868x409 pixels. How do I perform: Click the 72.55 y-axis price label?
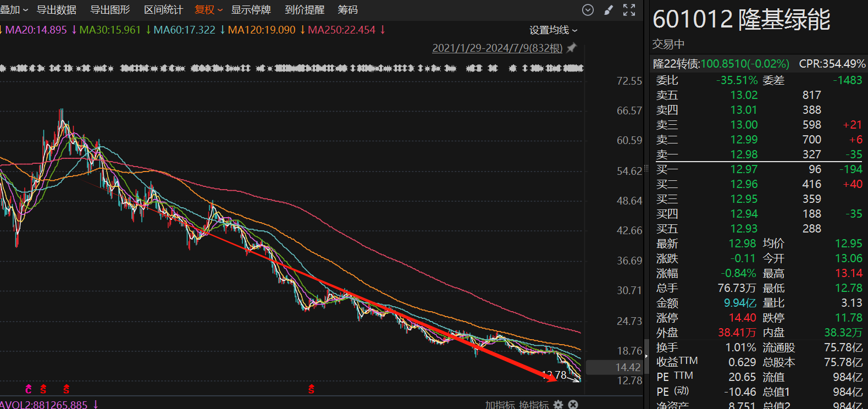(x=629, y=81)
